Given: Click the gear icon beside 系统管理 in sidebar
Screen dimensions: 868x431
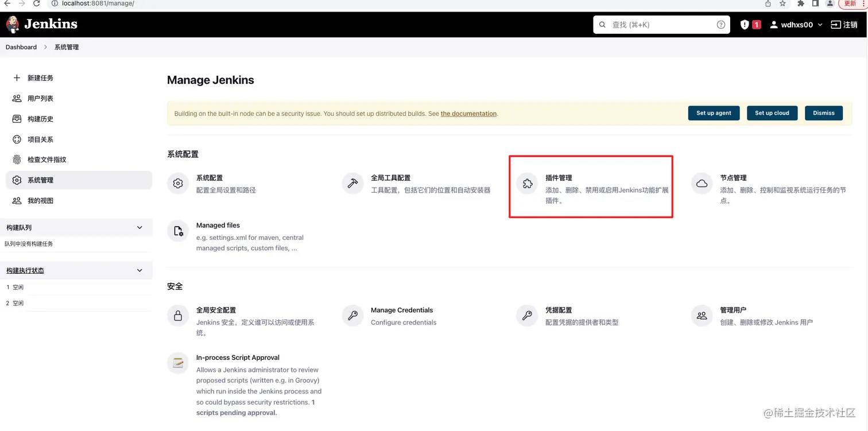Looking at the screenshot, I should (17, 180).
